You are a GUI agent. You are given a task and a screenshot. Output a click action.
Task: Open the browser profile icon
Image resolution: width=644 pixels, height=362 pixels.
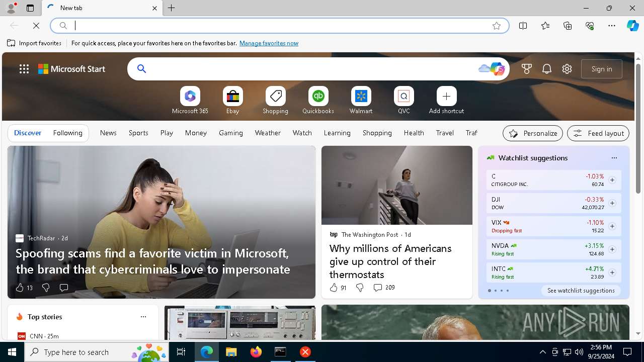point(11,8)
